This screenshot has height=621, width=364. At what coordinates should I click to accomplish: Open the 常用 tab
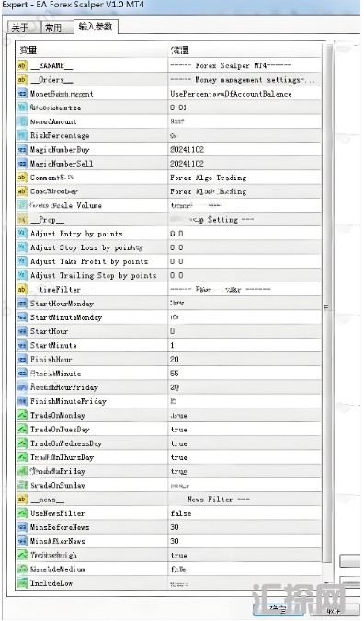53,28
